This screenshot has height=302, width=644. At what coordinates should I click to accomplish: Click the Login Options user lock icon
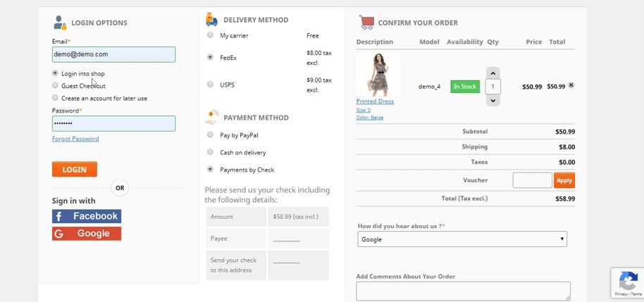tap(60, 23)
